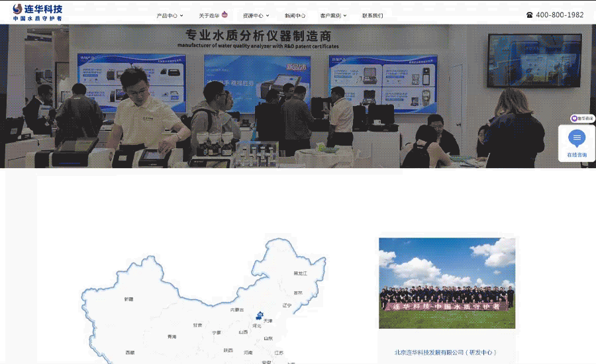596x364 pixels.
Task: Click the telephone icon beside 400-800-1982
Action: 529,15
